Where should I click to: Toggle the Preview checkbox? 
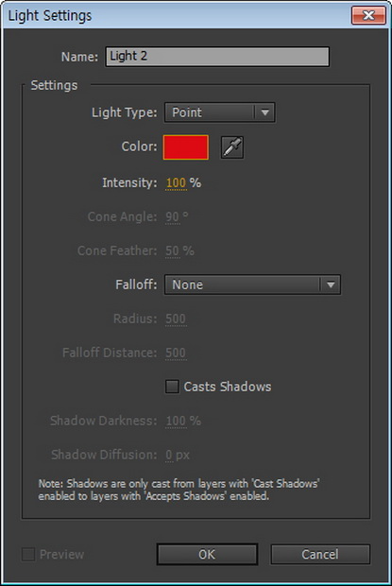click(x=28, y=554)
